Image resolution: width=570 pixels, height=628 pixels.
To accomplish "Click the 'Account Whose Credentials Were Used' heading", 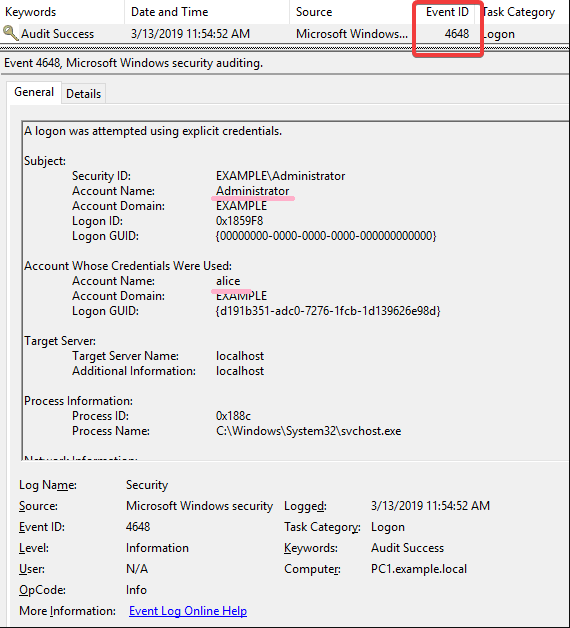I will [128, 266].
